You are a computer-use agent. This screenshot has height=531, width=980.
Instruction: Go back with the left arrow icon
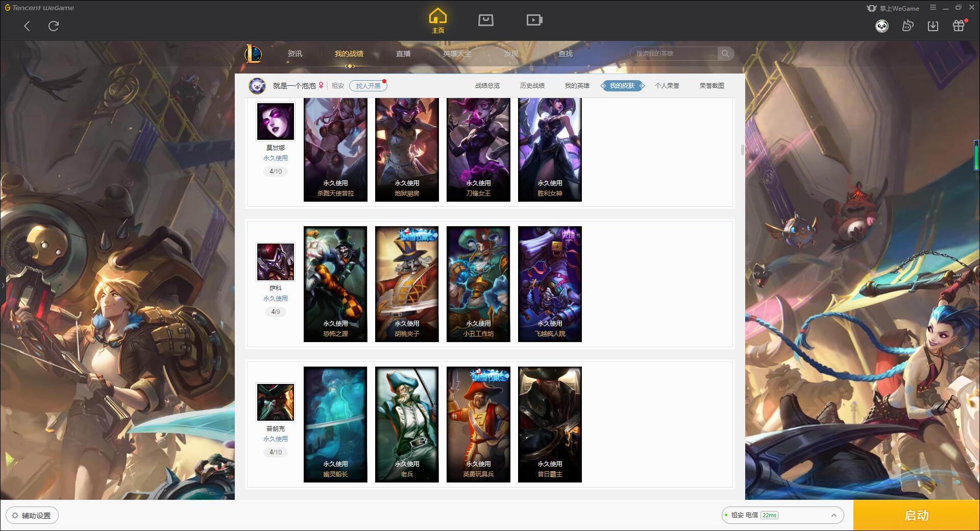[27, 26]
